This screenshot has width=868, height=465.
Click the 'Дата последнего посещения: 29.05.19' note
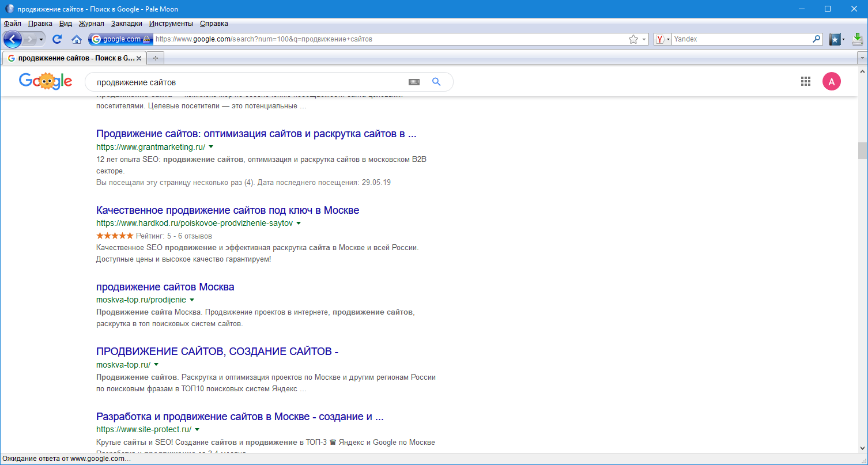coord(324,183)
